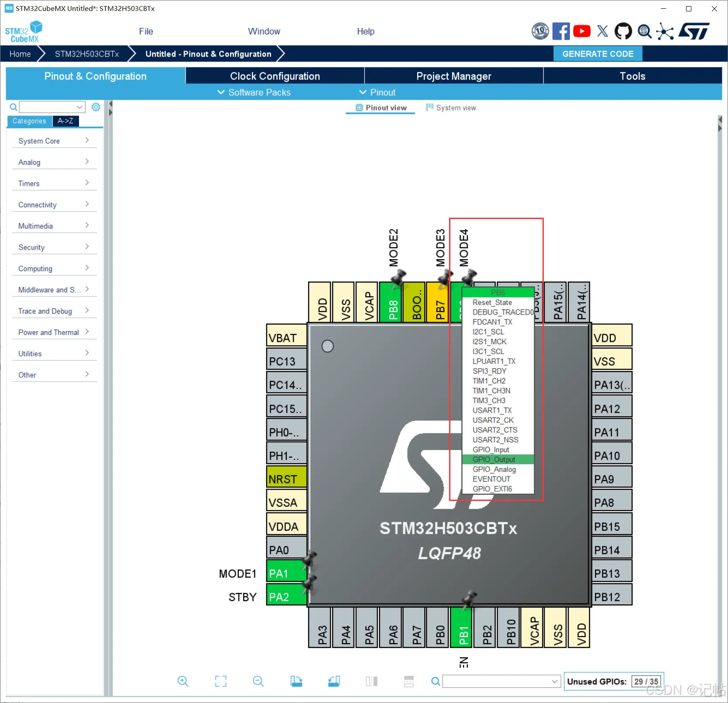
Task: Click the category search input field
Action: coord(52,107)
